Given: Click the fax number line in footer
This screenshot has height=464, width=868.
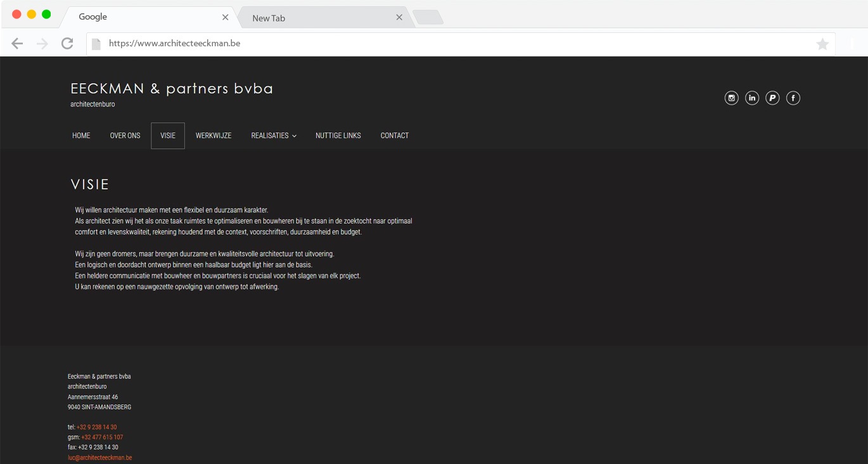Looking at the screenshot, I should pyautogui.click(x=93, y=448).
